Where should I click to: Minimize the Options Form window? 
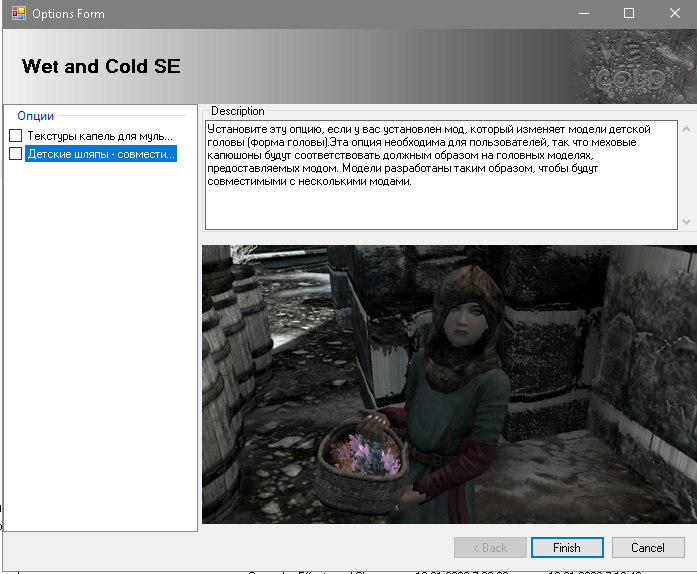coord(583,14)
